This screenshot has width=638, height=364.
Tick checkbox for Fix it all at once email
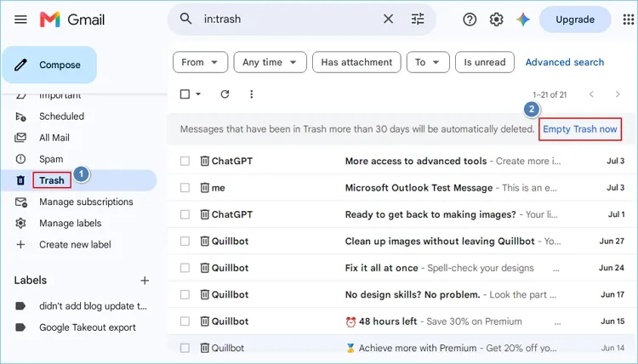click(185, 268)
